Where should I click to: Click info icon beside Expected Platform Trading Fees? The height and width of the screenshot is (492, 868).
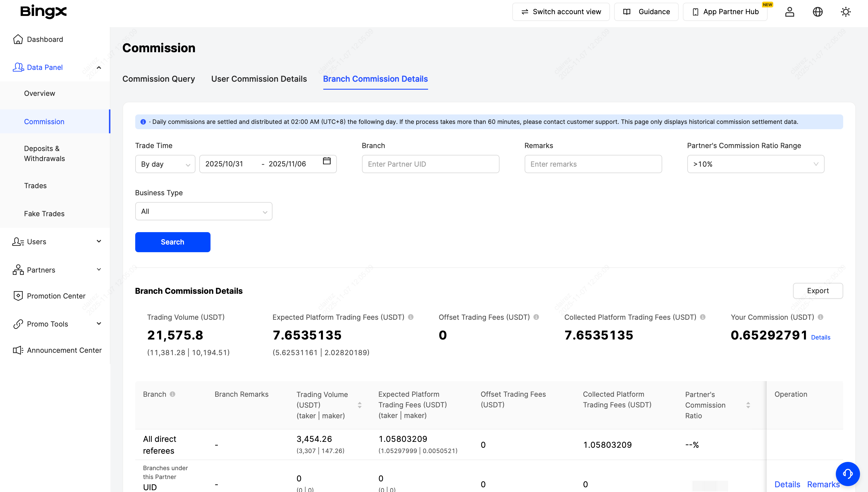click(410, 317)
